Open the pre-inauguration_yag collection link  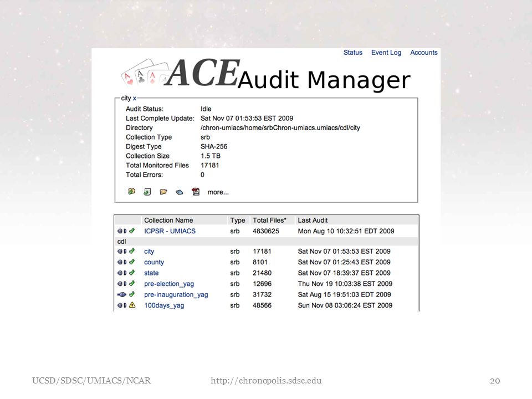click(176, 295)
